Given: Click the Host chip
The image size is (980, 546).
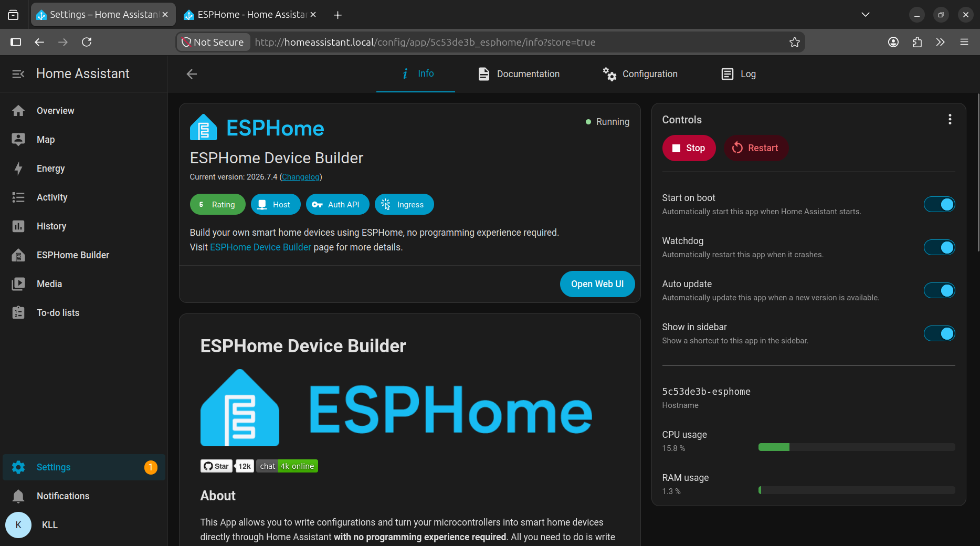Looking at the screenshot, I should click(276, 204).
